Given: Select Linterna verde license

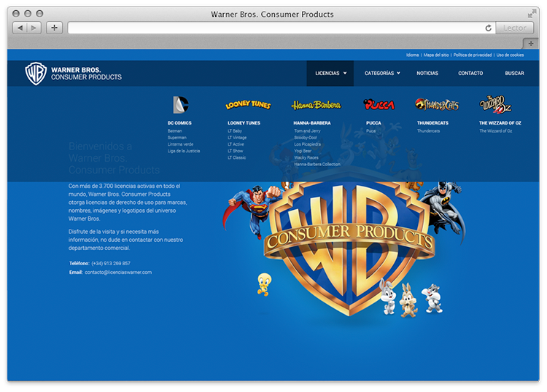Looking at the screenshot, I should point(180,144).
